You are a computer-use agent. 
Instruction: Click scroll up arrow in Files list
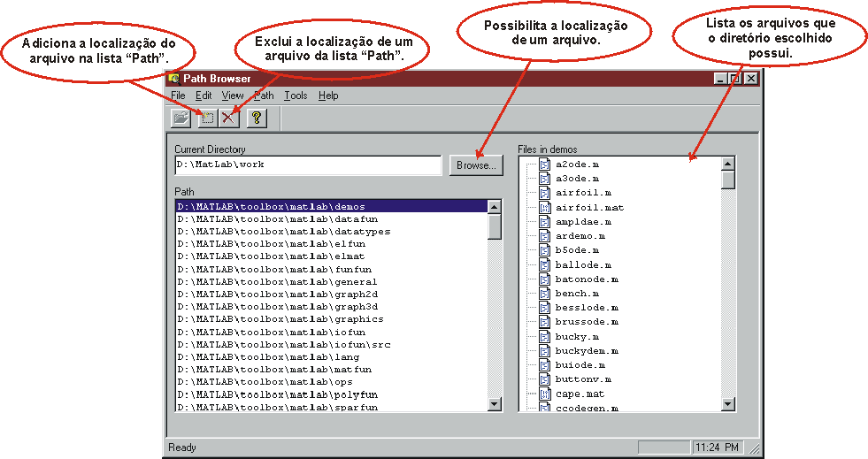tap(728, 164)
